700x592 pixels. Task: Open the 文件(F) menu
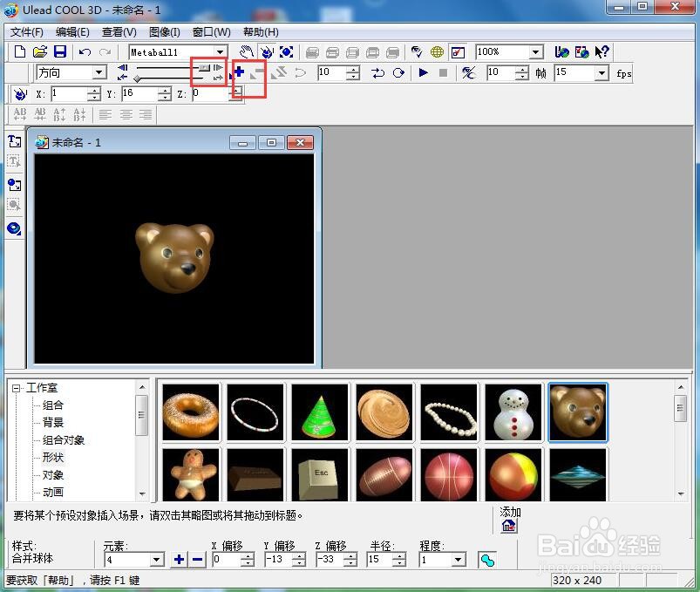click(27, 32)
